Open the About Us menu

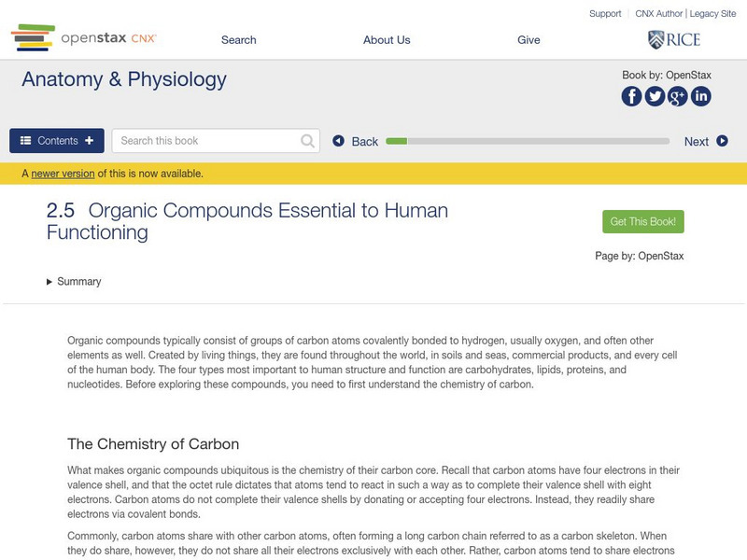point(387,40)
